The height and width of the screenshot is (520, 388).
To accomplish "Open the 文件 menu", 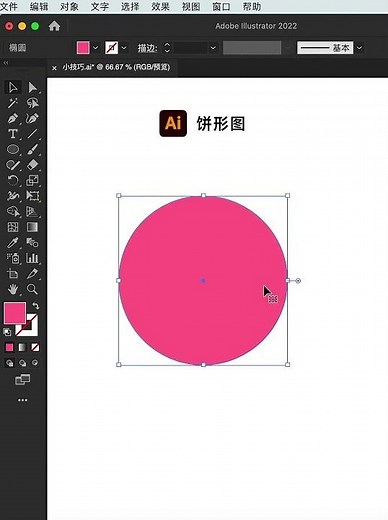I will pyautogui.click(x=9, y=6).
